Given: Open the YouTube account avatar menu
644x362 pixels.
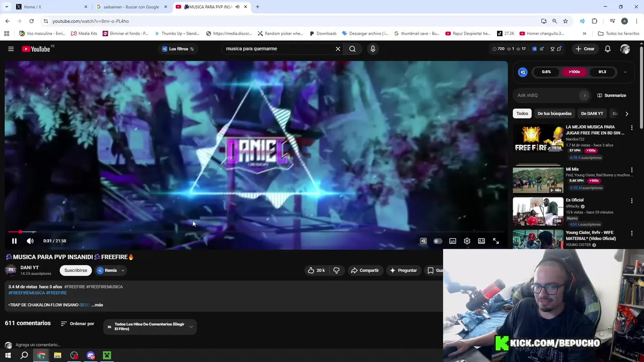Looking at the screenshot, I should [x=625, y=49].
